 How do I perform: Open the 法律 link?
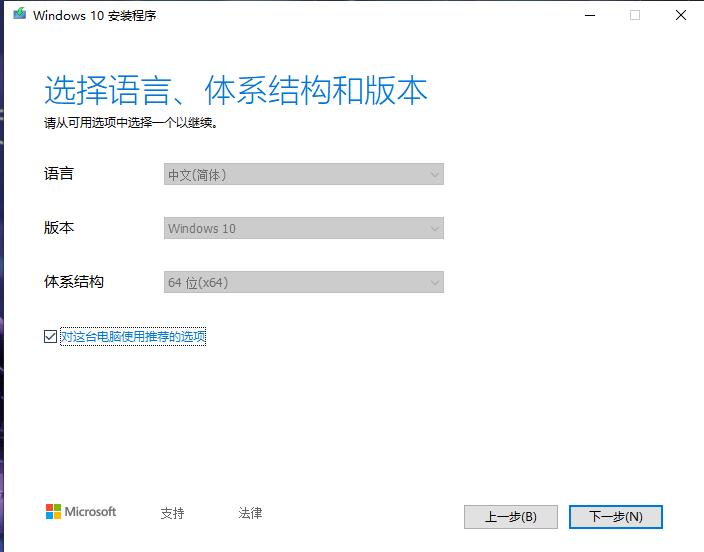(251, 512)
